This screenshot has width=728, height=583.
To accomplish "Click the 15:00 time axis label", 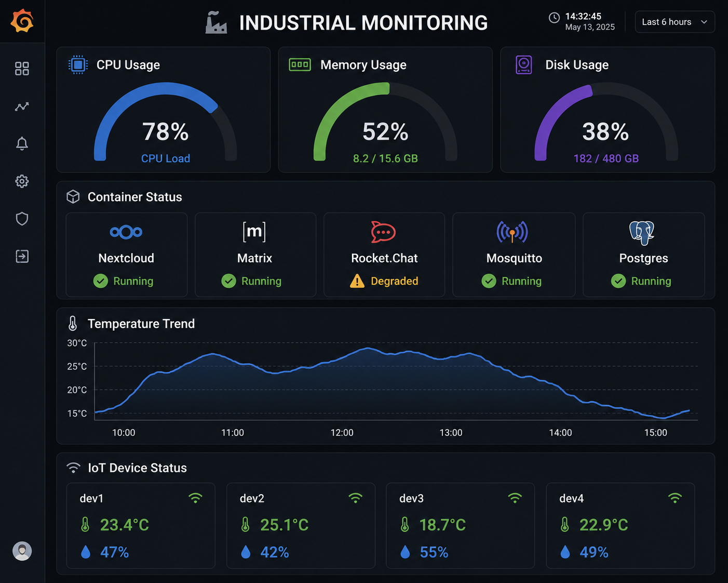I will pos(656,433).
